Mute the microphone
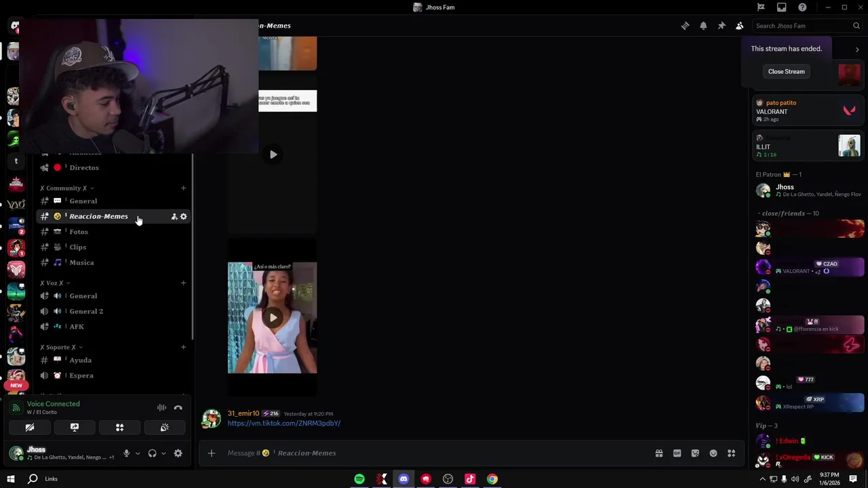Screen dimensions: 868x488 click(126, 453)
